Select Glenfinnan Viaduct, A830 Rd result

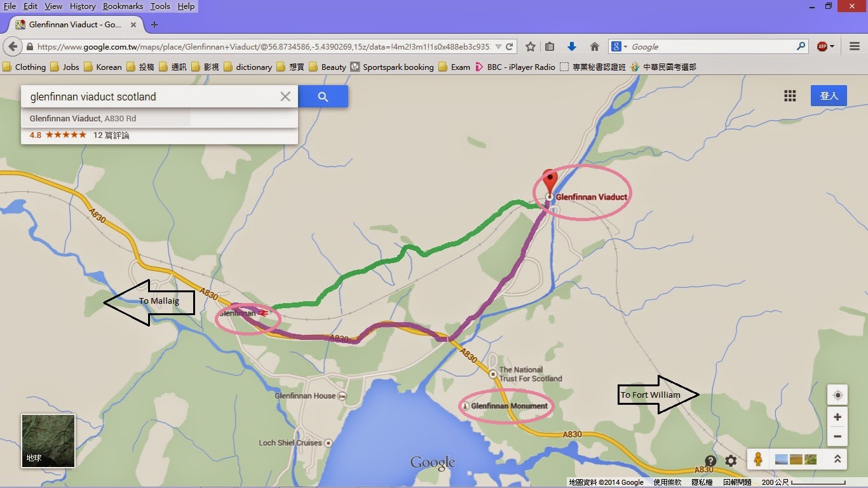(x=83, y=118)
